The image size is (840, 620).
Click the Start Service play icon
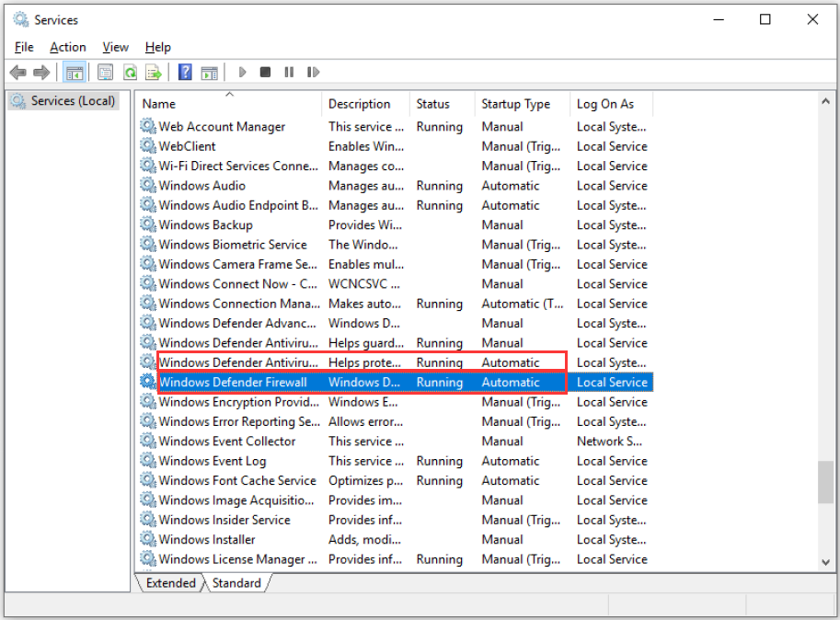point(242,72)
